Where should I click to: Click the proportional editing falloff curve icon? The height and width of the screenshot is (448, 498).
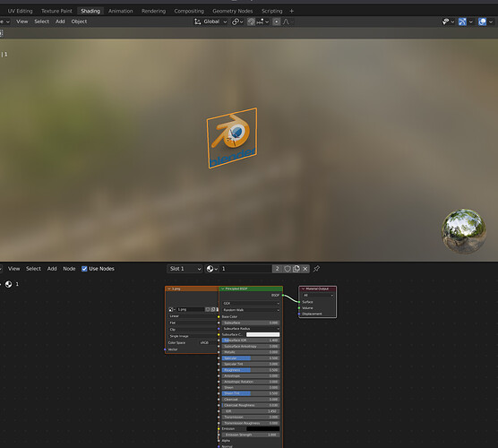click(x=286, y=22)
